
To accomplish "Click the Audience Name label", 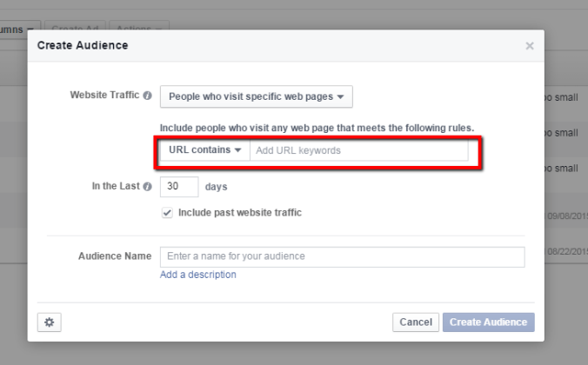I will point(115,257).
